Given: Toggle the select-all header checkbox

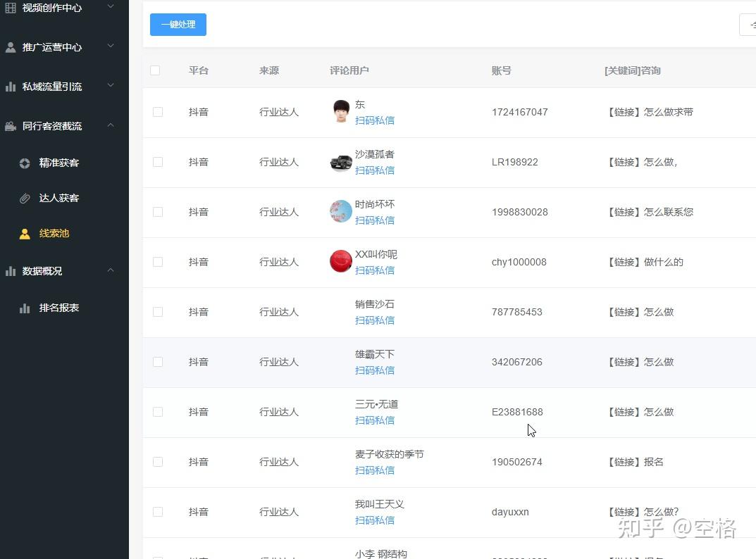Looking at the screenshot, I should click(155, 70).
